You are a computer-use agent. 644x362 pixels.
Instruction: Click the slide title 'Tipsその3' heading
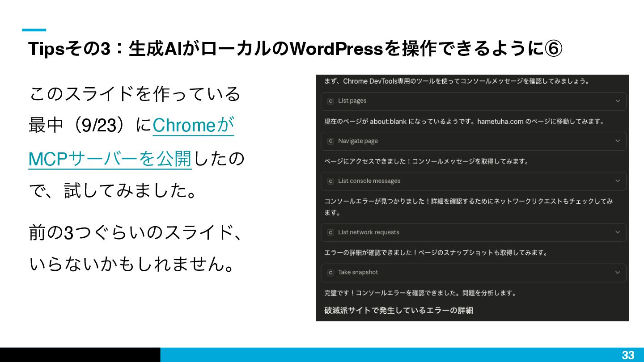295,49
